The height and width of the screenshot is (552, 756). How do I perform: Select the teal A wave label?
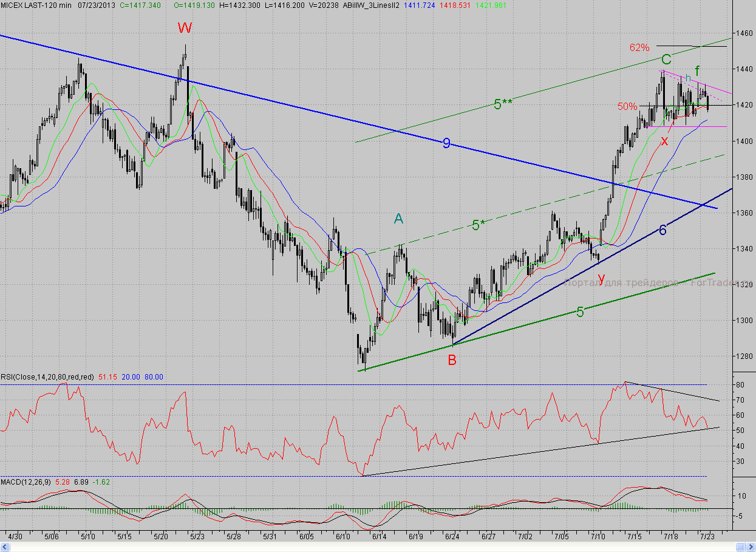(398, 219)
